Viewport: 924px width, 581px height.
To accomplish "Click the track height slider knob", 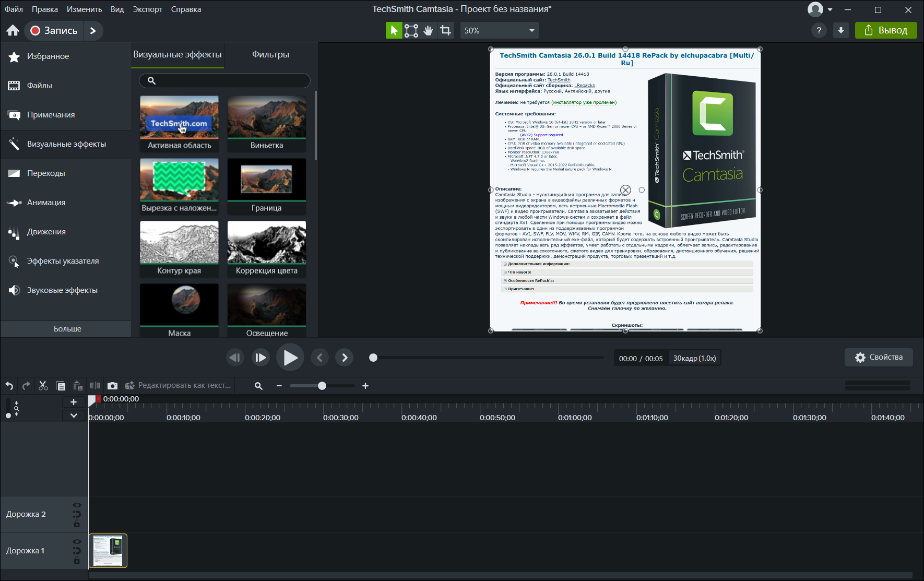I will (x=8, y=416).
